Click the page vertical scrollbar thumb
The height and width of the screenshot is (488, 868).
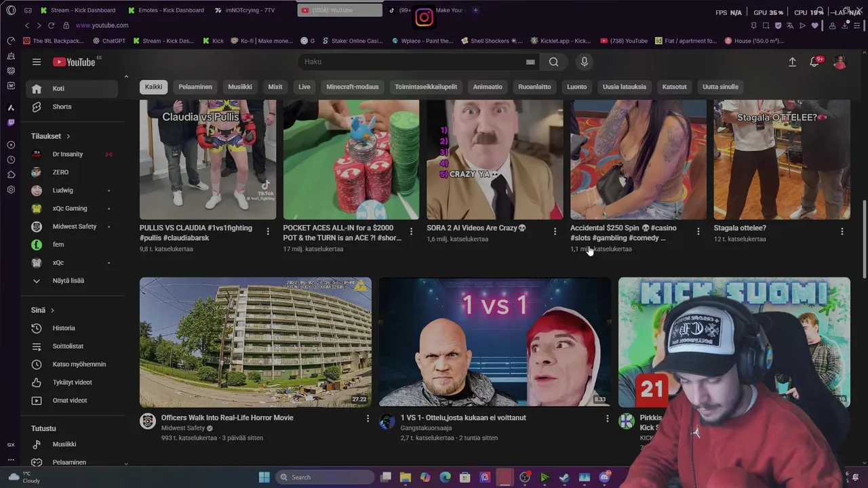pos(864,239)
